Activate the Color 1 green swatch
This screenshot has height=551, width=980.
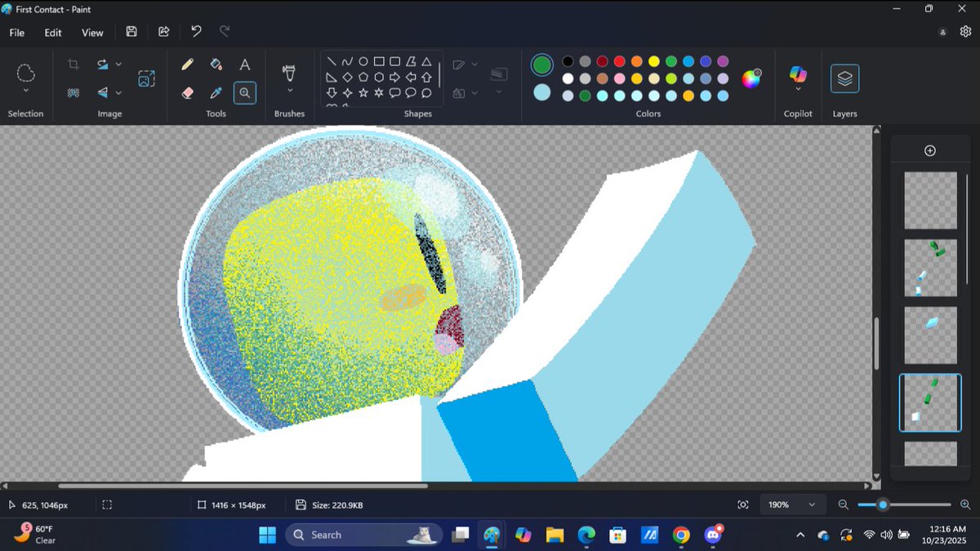pos(542,64)
